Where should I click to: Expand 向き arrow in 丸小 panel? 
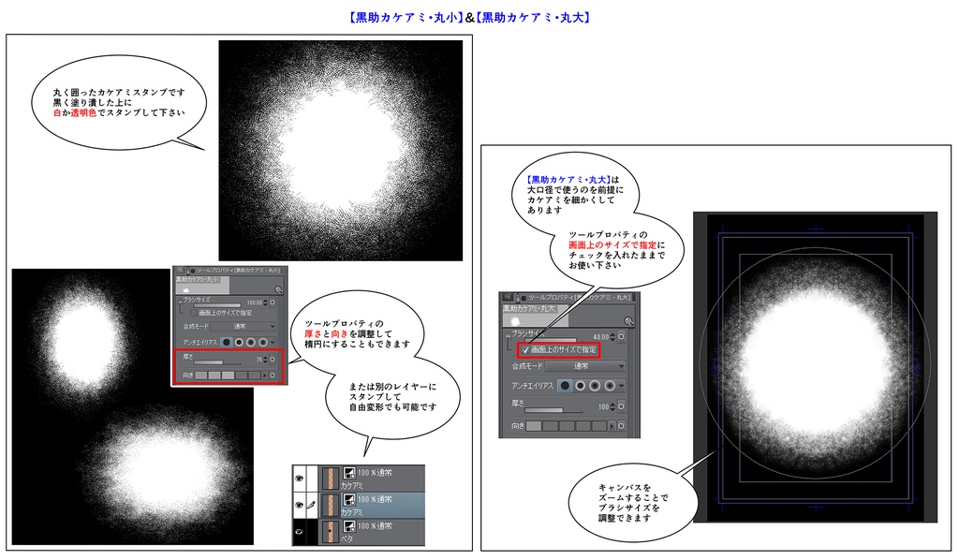coord(265,376)
